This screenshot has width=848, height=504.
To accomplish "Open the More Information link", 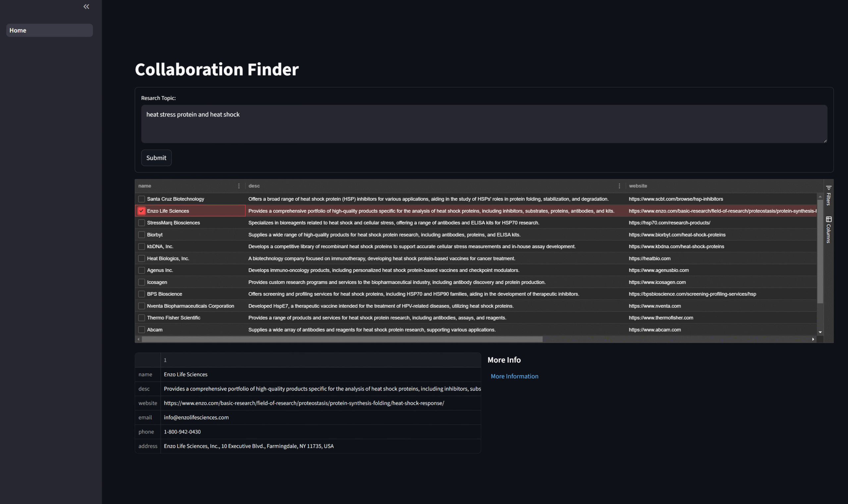I will point(514,376).
